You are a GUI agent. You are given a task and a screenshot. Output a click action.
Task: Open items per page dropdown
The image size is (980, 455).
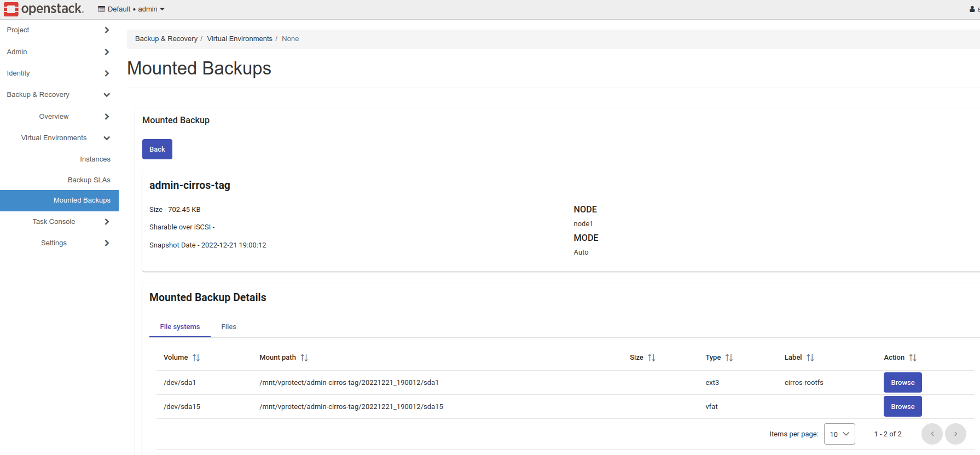839,434
